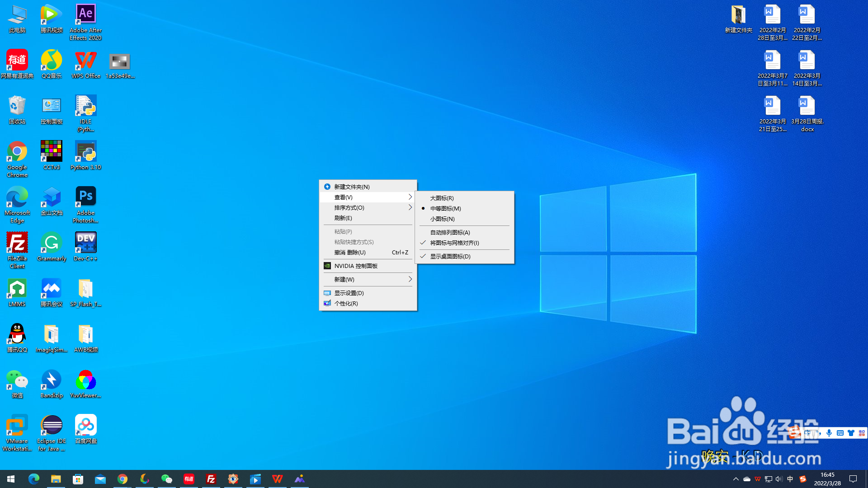This screenshot has width=868, height=488.
Task: Enable 自动排列图标(A) option
Action: click(x=450, y=233)
